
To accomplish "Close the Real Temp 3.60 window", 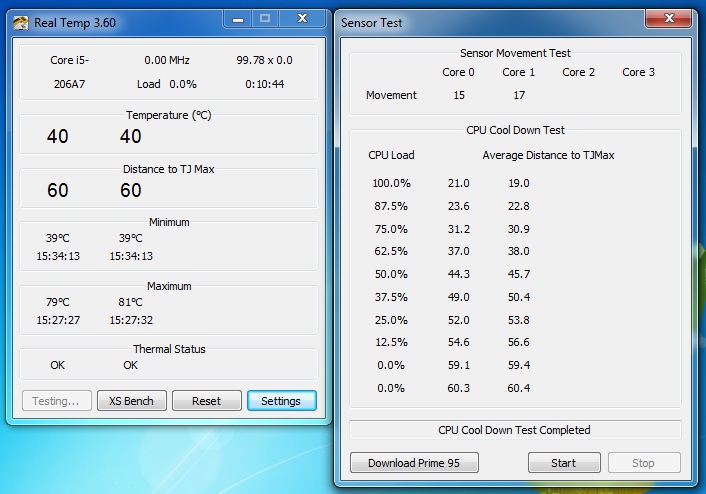I will (302, 19).
